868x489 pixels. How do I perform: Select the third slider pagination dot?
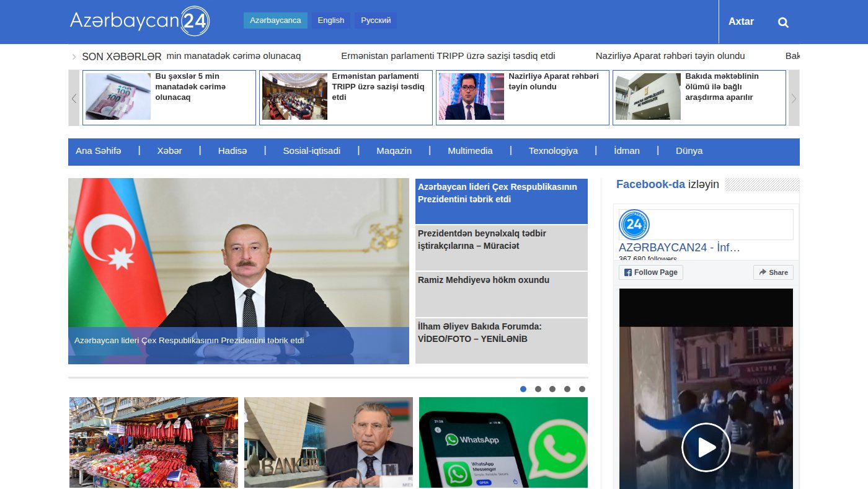(x=552, y=389)
